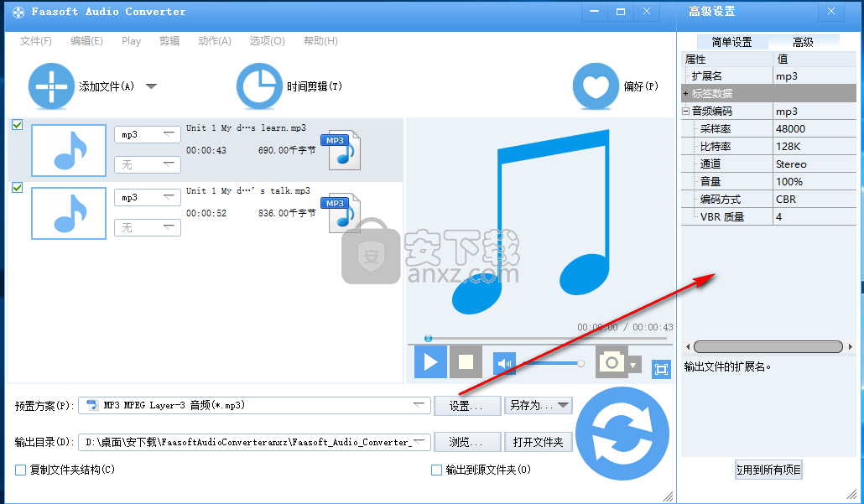This screenshot has width=864, height=504.
Task: Click the Faasoft app logo icon
Action: click(x=18, y=12)
